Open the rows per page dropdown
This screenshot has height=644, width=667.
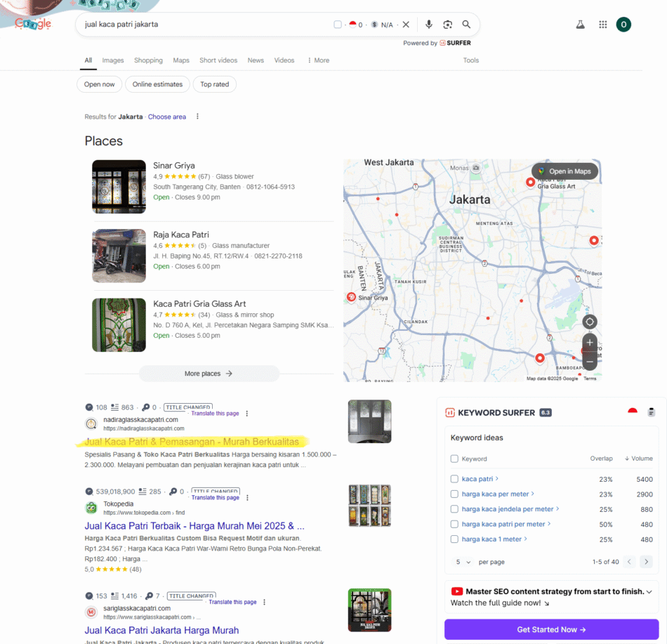[463, 562]
